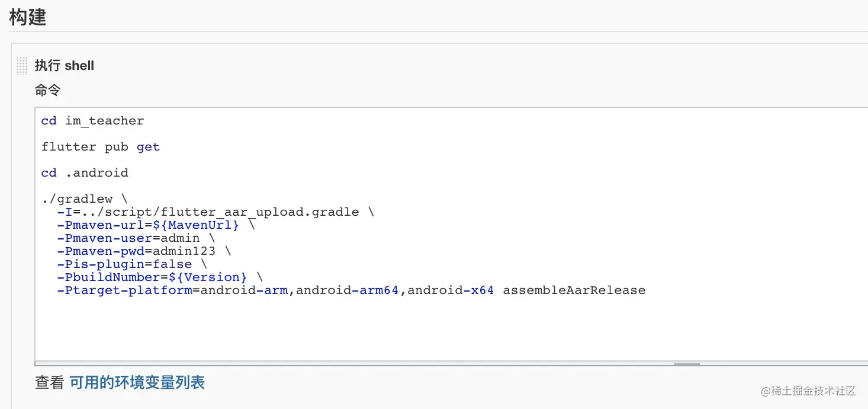The width and height of the screenshot is (868, 409).
Task: Click the 可用的环境变量列表 link
Action: tap(137, 382)
